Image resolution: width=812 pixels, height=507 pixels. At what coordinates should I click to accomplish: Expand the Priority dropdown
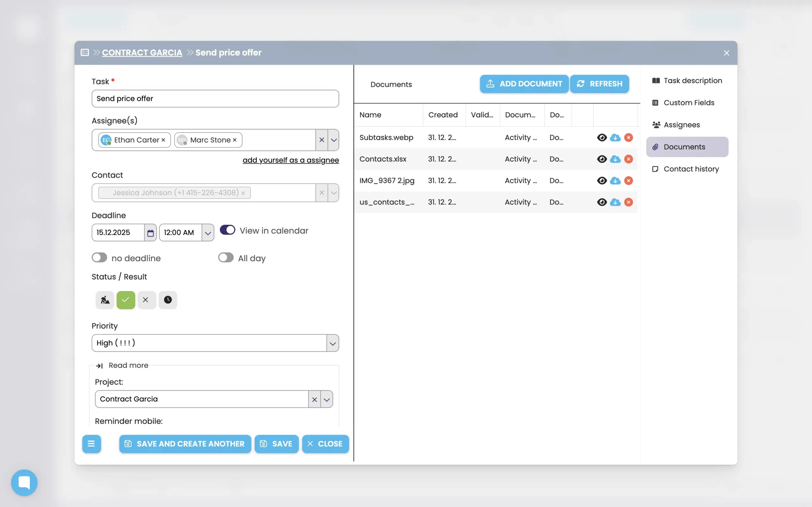332,343
